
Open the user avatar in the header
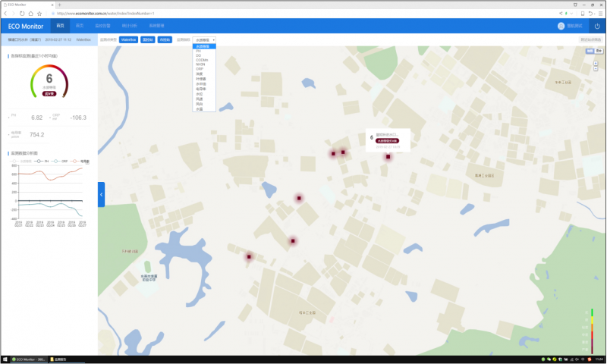(561, 26)
